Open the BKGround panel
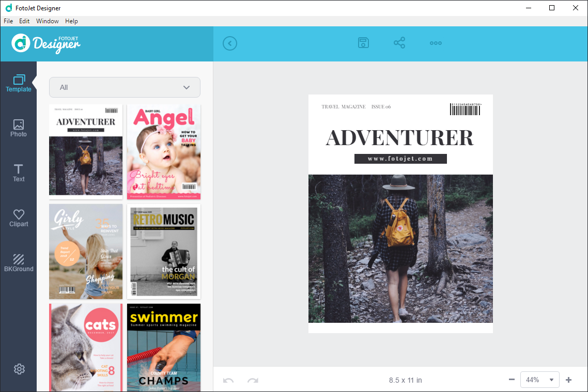Screen dimensions: 588x392 (19, 262)
